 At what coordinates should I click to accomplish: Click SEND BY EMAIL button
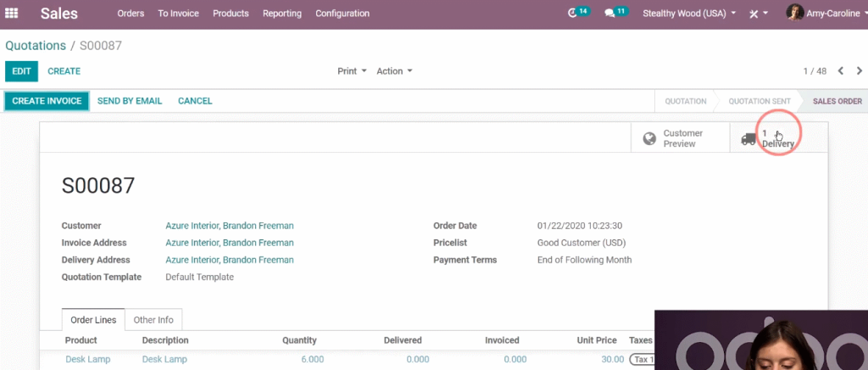point(130,101)
